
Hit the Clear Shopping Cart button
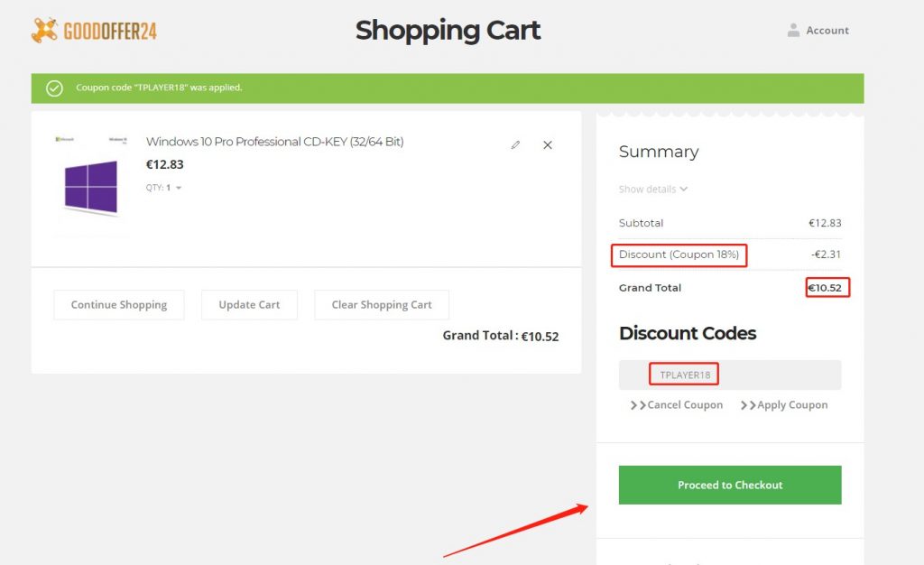coord(382,305)
